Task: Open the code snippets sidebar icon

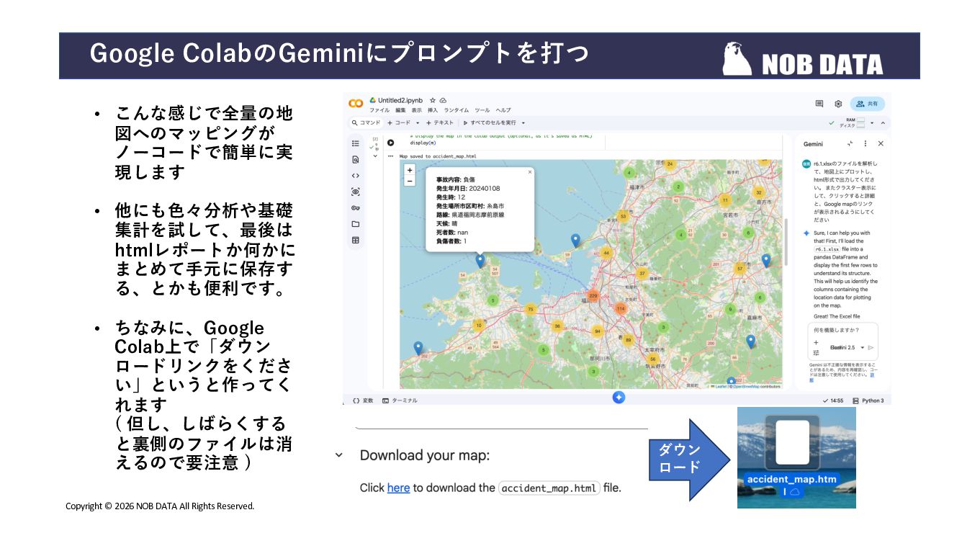Action: 356,176
